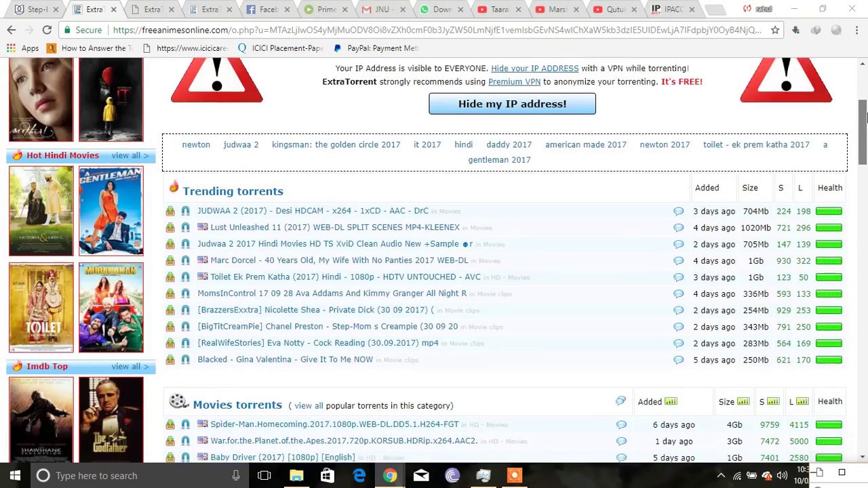
Task: Open Microsoft Store from taskbar
Action: tap(327, 475)
